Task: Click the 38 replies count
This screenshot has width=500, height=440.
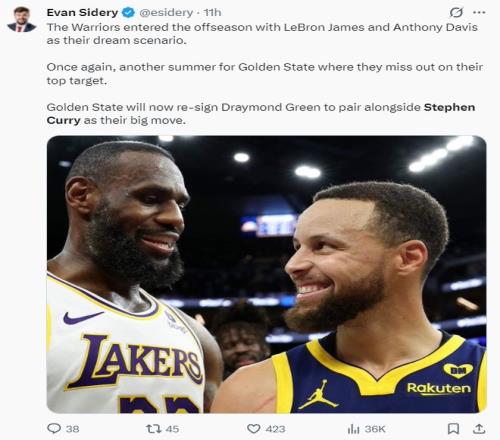Action: (x=73, y=429)
